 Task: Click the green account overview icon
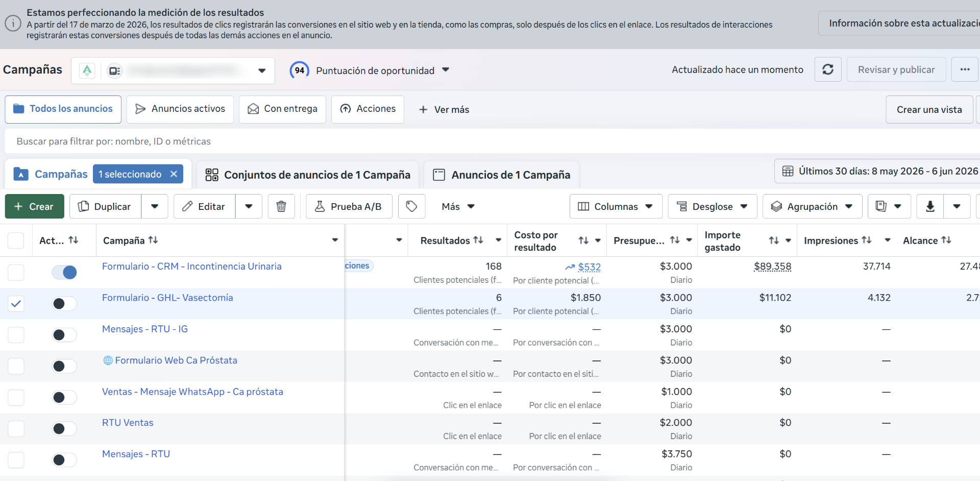click(87, 70)
